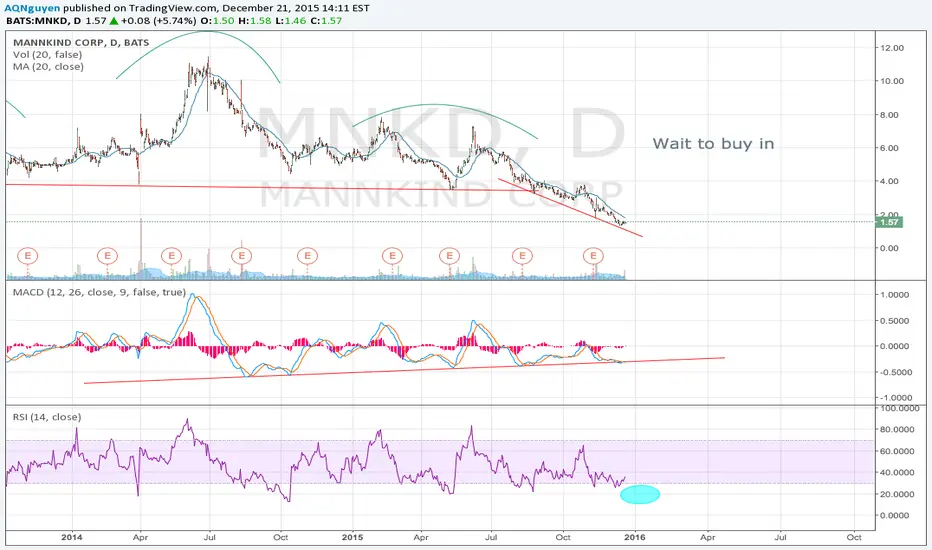The width and height of the screenshot is (932, 550).
Task: Click the E marker between Apr and Jul 2015
Action: pyautogui.click(x=449, y=256)
